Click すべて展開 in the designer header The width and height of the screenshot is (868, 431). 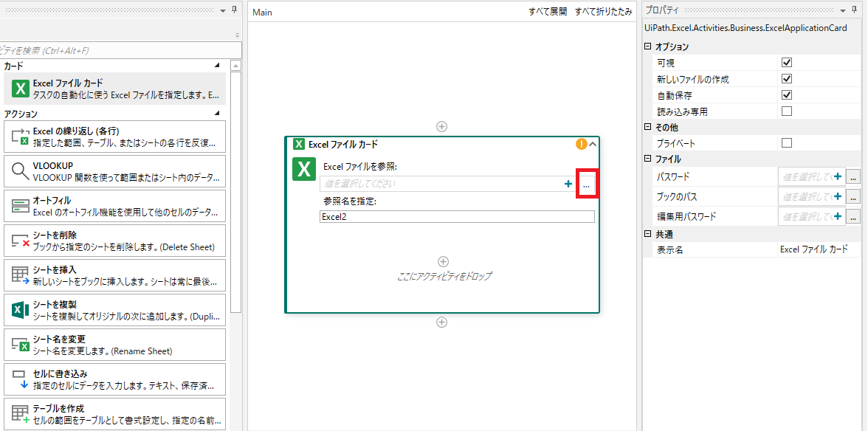(548, 13)
